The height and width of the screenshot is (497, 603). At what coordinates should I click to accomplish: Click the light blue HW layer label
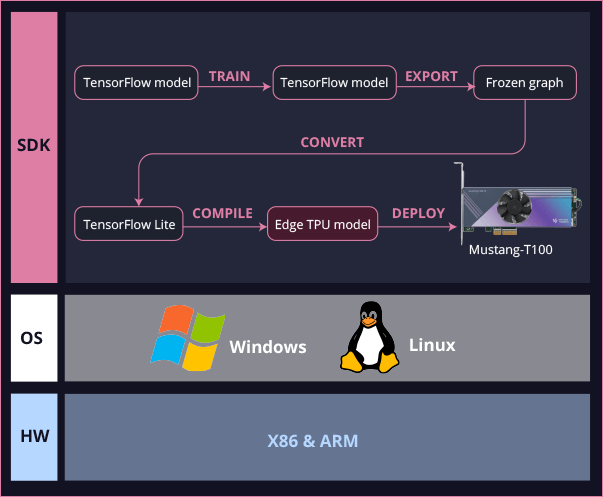click(33, 437)
